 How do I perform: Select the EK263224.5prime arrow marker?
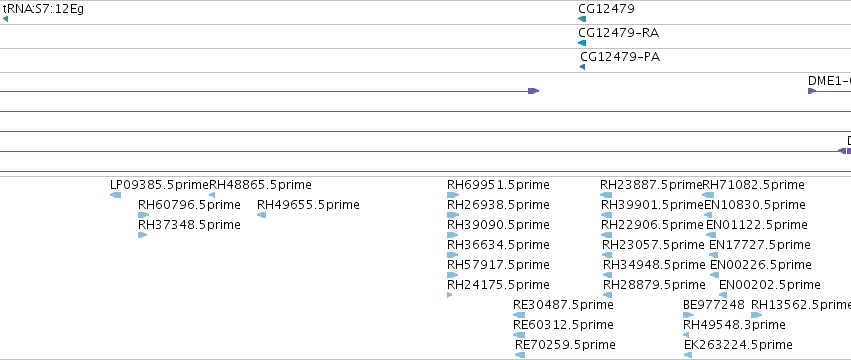[x=688, y=355]
